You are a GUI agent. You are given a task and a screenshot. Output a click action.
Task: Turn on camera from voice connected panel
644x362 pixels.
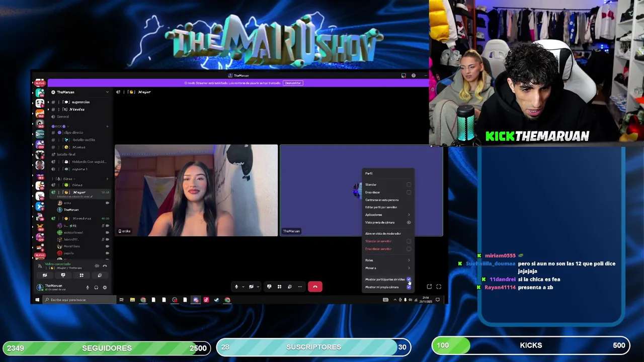point(45,276)
